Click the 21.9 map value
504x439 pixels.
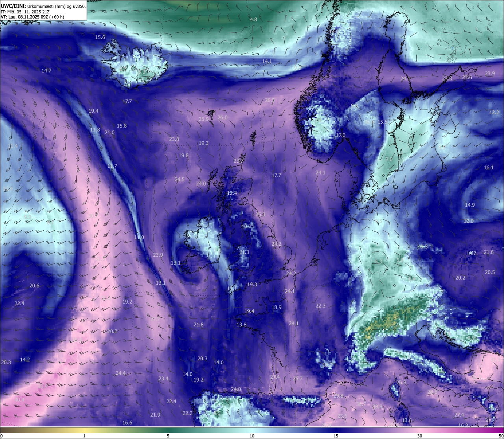pyautogui.click(x=155, y=415)
